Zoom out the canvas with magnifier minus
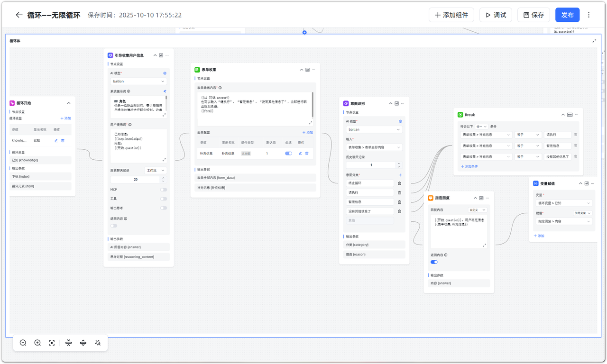This screenshot has width=607, height=364. coord(23,343)
